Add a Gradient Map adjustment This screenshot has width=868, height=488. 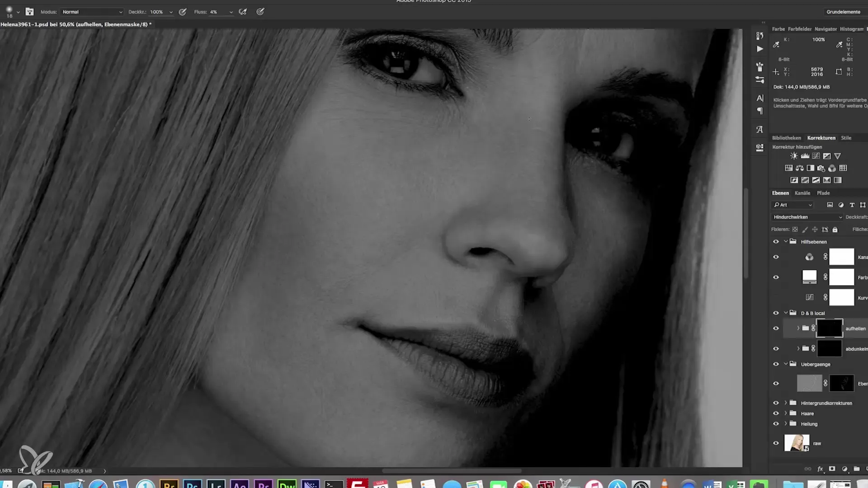pyautogui.click(x=838, y=180)
